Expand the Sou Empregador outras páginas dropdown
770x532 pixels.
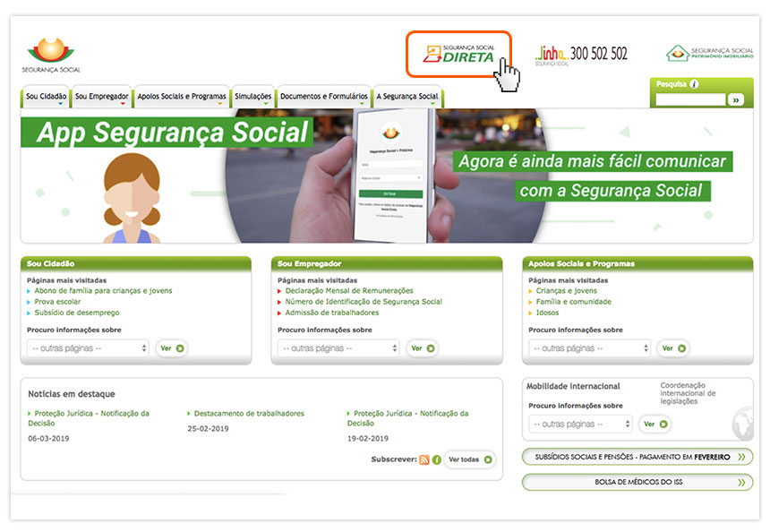coord(338,348)
